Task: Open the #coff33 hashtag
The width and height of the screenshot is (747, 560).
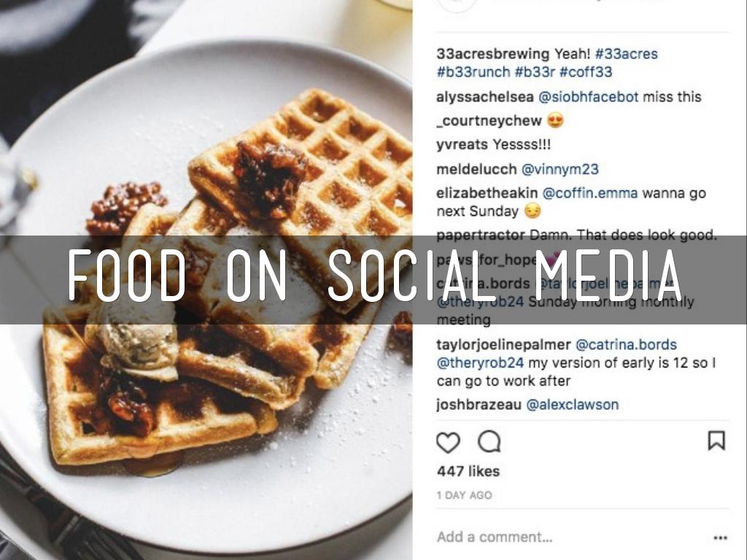Action: (x=587, y=72)
